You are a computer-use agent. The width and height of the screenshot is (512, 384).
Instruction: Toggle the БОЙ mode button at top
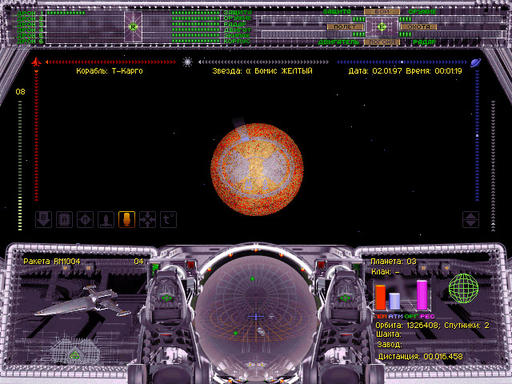point(382,12)
